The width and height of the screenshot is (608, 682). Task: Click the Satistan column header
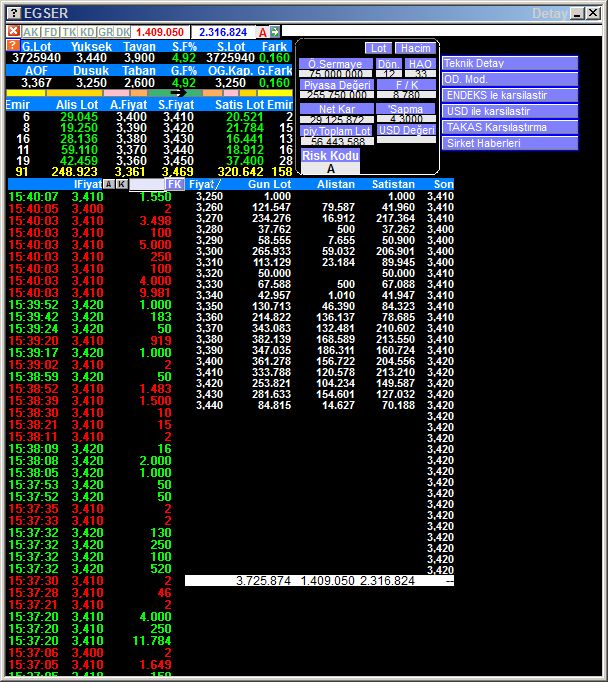(x=393, y=184)
